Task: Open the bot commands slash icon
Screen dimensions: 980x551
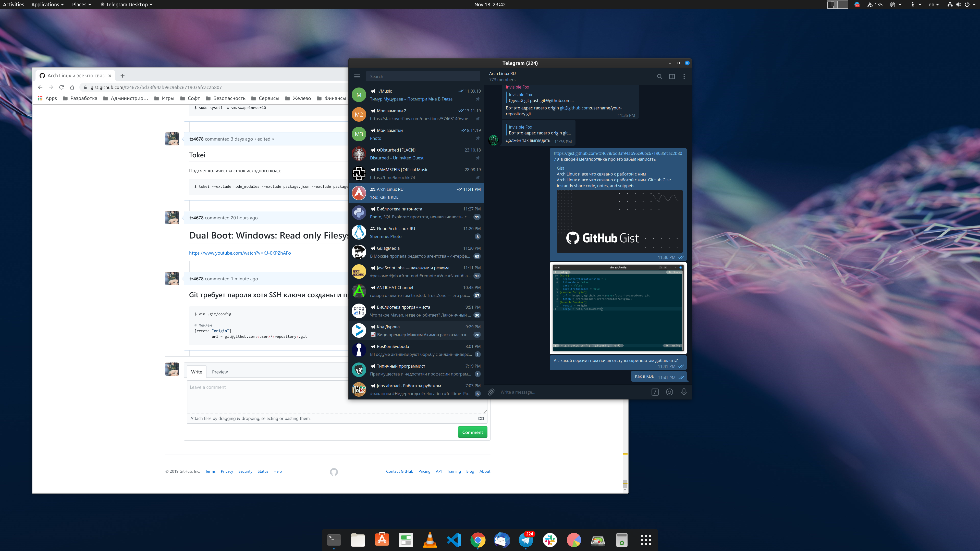Action: click(x=655, y=392)
